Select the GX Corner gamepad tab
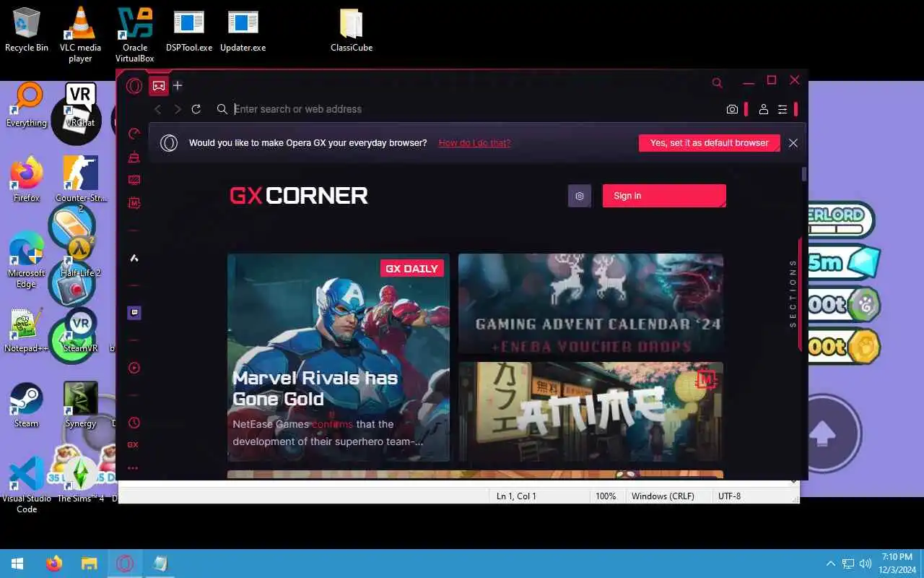Screen dimensions: 924x578 pyautogui.click(x=159, y=86)
